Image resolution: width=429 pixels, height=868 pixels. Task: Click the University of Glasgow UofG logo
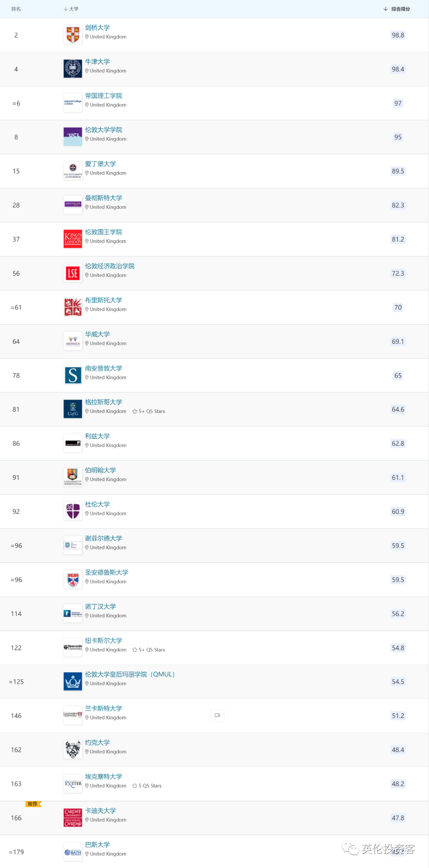point(73,409)
